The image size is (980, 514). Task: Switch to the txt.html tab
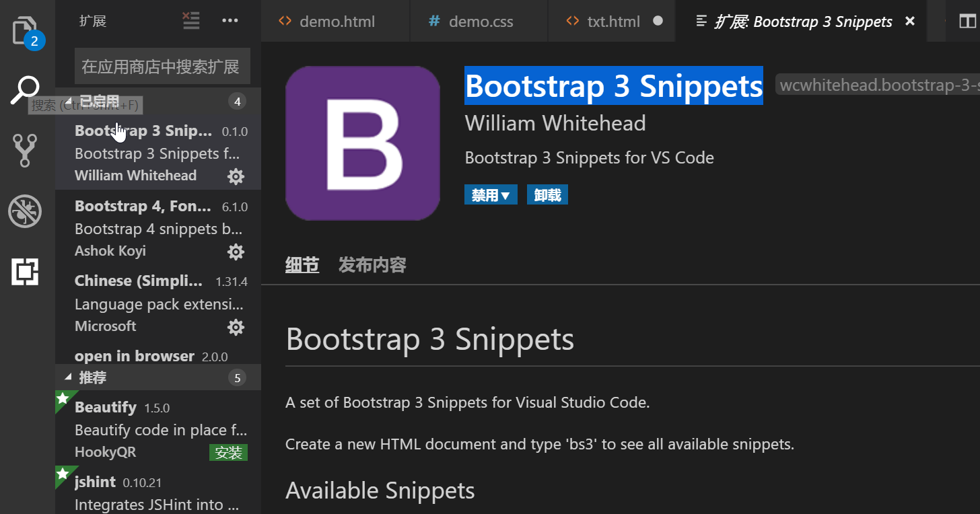pyautogui.click(x=612, y=22)
